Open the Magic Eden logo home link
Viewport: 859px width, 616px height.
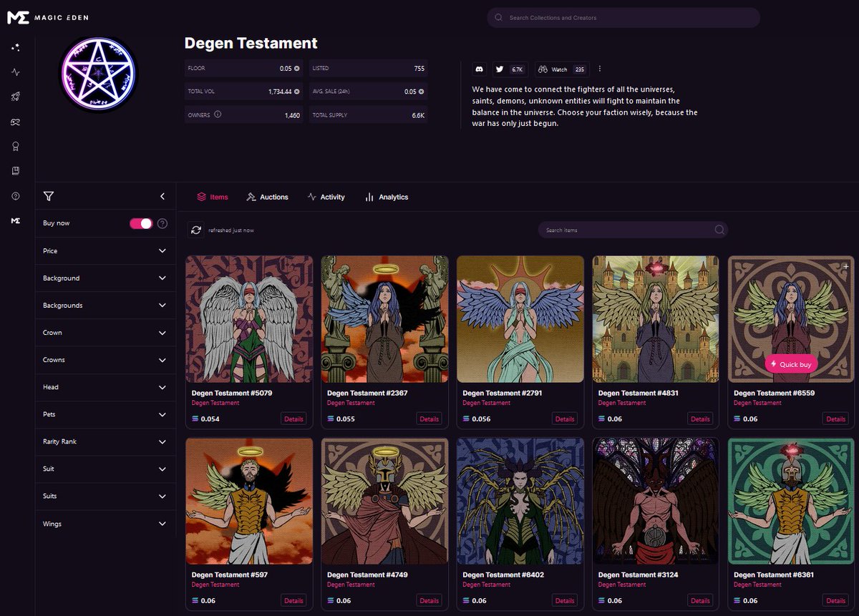[x=48, y=18]
